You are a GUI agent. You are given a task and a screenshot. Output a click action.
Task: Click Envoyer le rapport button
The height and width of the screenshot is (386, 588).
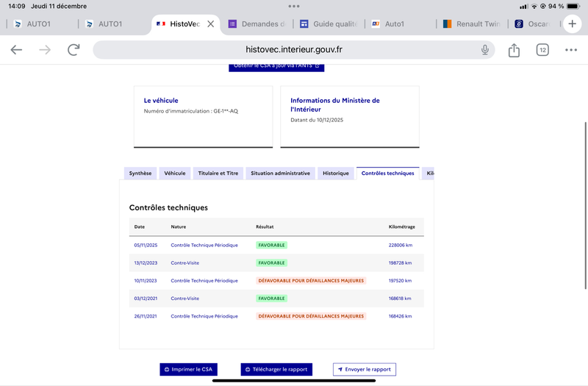pyautogui.click(x=364, y=369)
